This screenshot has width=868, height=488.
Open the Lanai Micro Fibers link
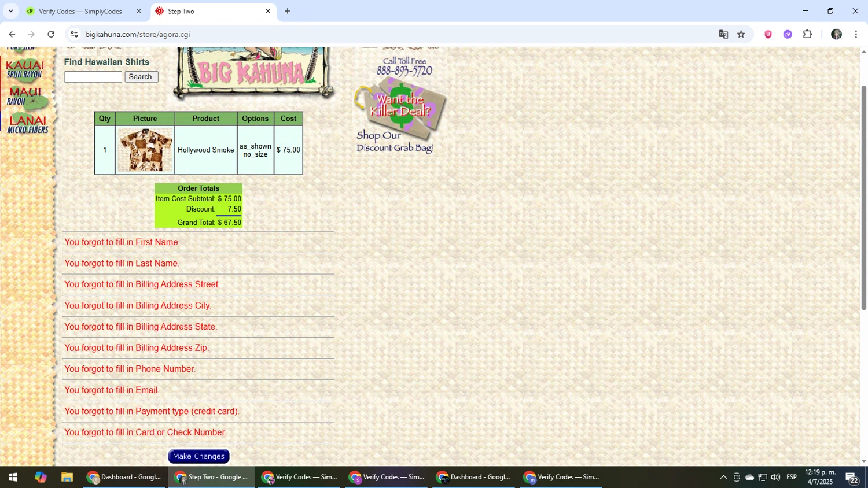tap(28, 124)
